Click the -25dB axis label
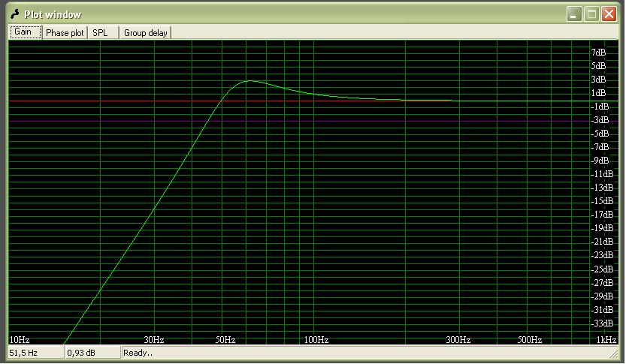Screen dimensions: 626x364 click(x=602, y=269)
